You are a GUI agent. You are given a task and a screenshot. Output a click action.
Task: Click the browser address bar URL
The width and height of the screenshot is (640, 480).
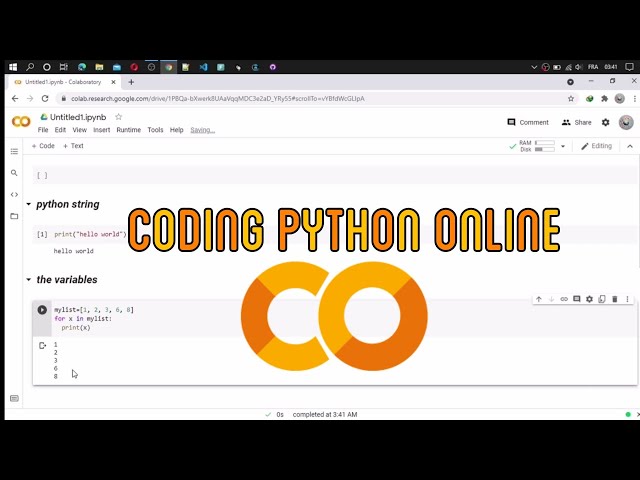218,99
